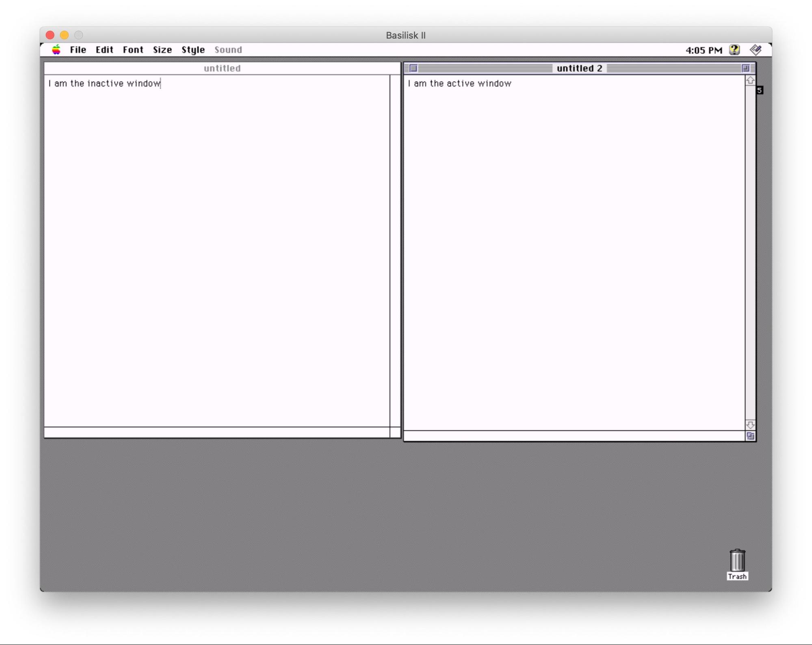
Task: Click the Font menu dropdown
Action: pos(132,50)
